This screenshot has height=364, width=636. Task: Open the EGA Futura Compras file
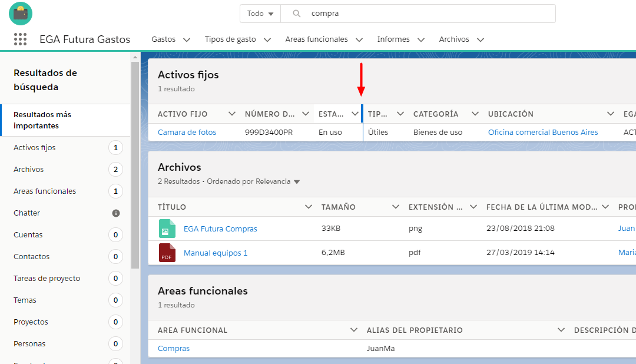pos(220,229)
